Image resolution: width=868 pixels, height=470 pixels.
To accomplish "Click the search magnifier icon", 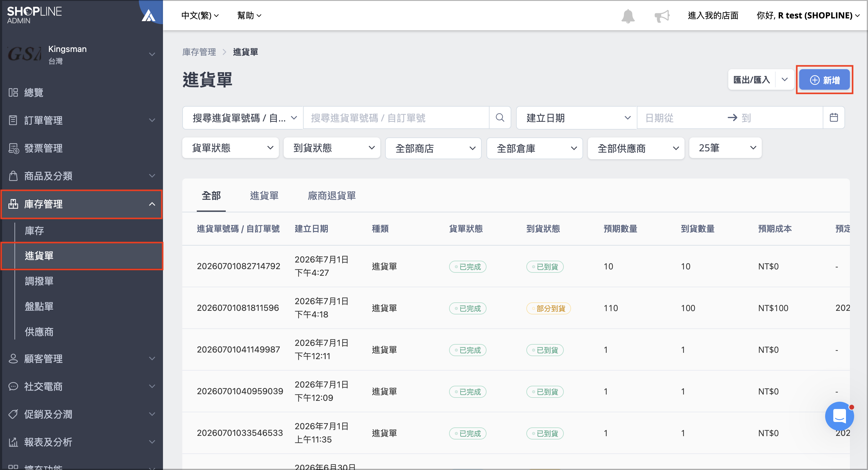I will click(x=500, y=118).
